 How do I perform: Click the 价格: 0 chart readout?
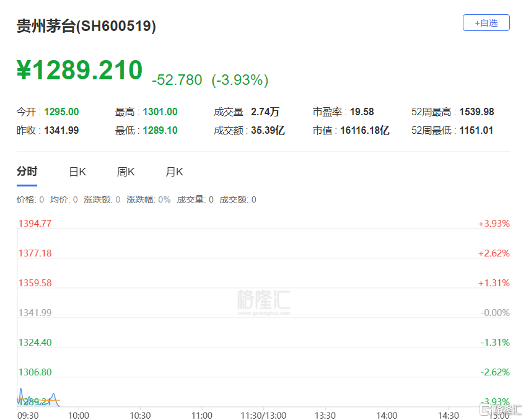tap(30, 200)
